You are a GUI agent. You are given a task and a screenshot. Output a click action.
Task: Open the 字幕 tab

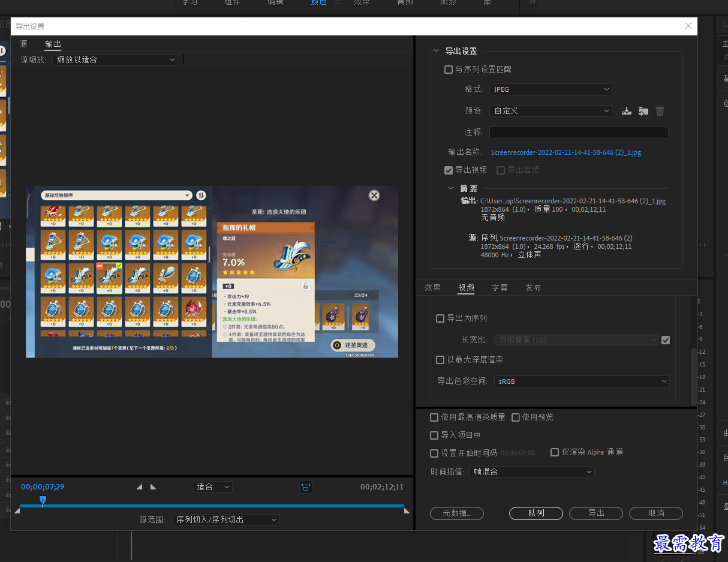click(x=500, y=288)
